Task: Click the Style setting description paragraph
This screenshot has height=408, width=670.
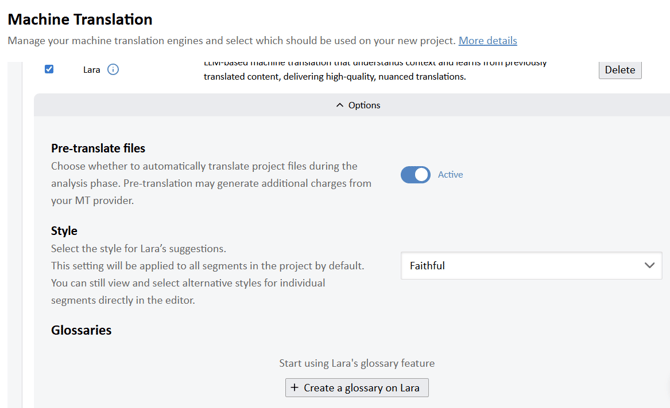Action: point(207,274)
